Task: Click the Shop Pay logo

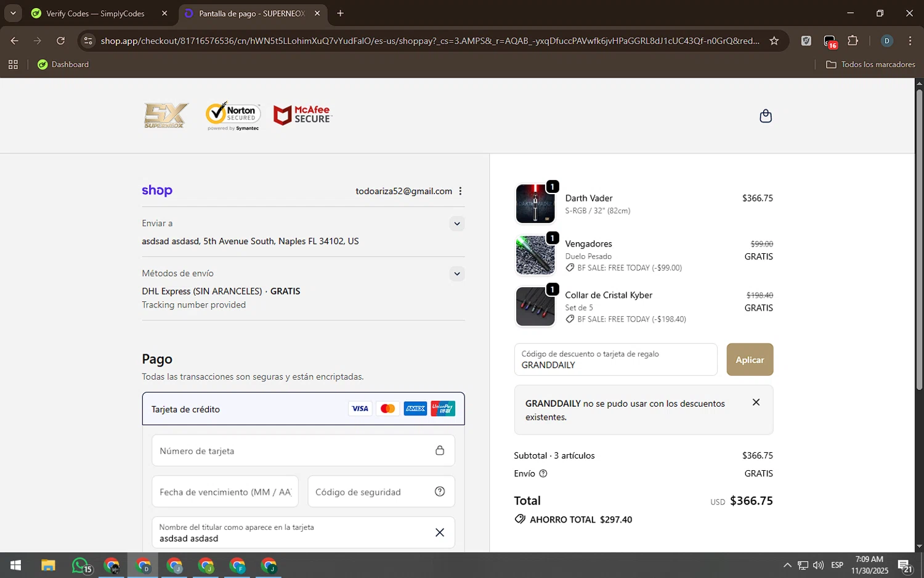Action: coord(157,191)
